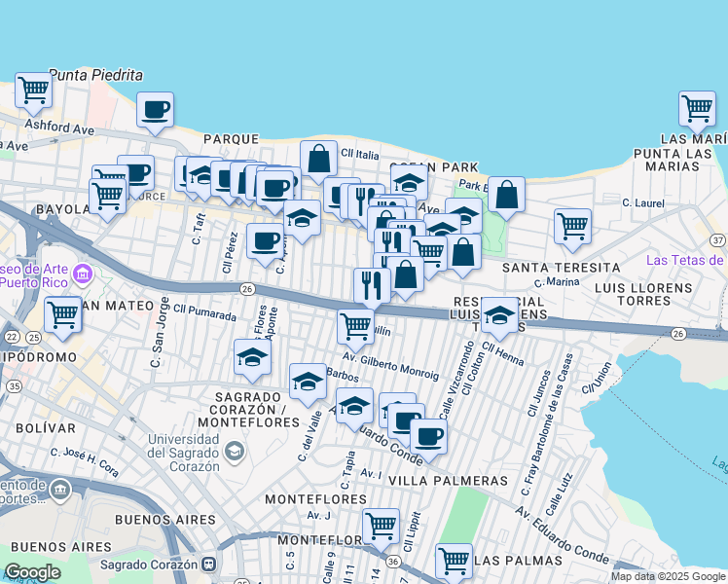The width and height of the screenshot is (728, 584).
Task: Open the Google logo link
Action: [x=32, y=572]
